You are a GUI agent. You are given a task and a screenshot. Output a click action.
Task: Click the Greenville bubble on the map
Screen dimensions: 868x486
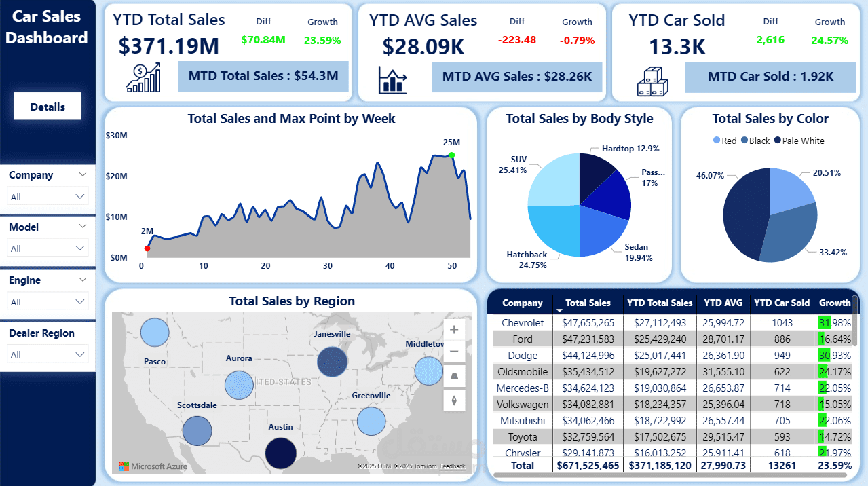371,421
